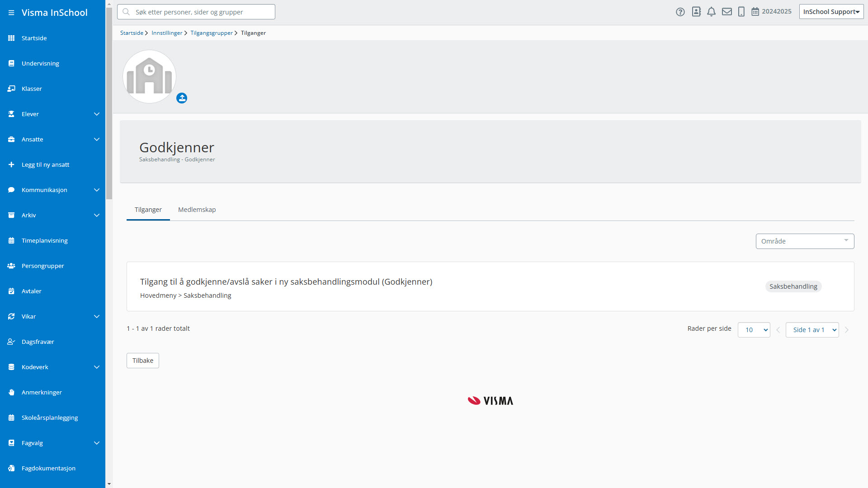
Task: Click the Tilbake button
Action: (143, 361)
